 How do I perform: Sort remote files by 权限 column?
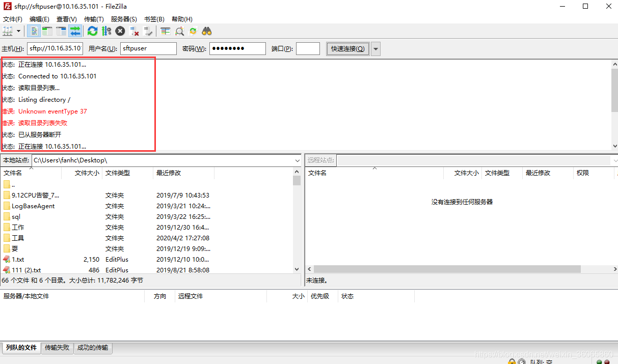coord(594,173)
